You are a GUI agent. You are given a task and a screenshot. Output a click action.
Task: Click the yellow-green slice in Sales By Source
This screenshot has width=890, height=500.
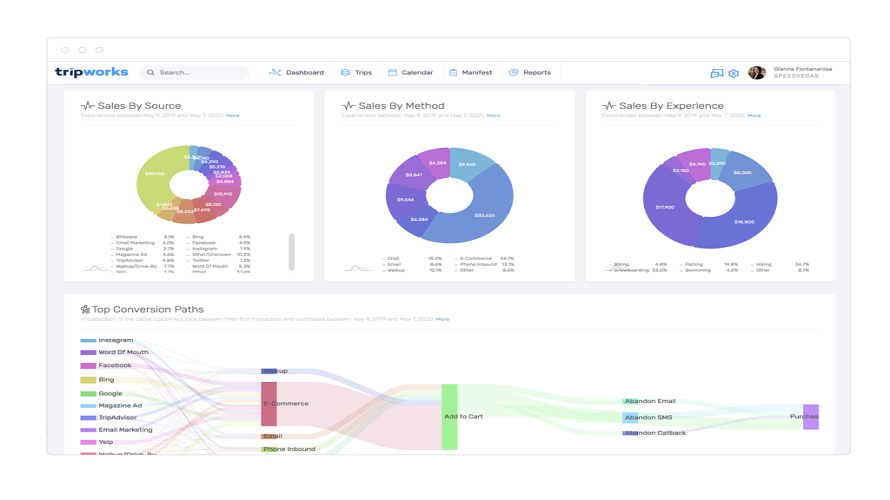[x=154, y=179]
